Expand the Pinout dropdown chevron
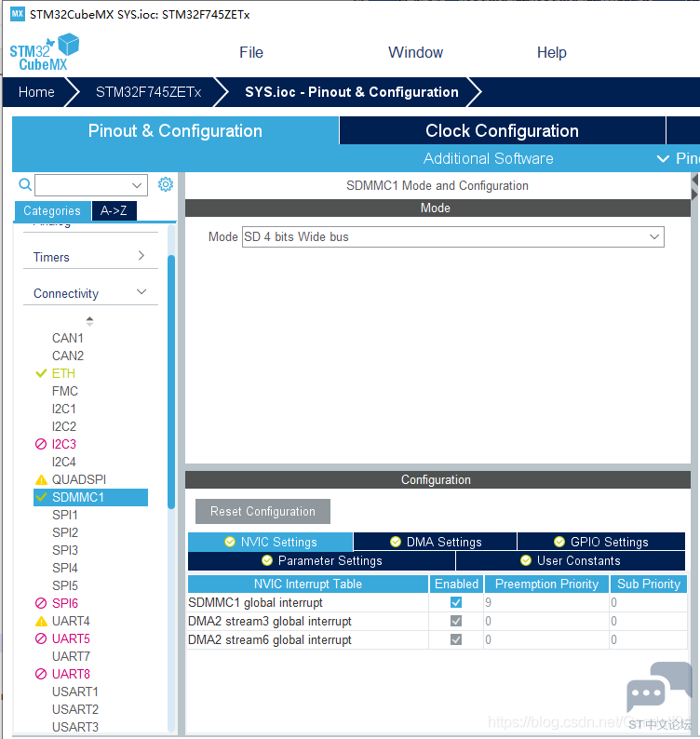 pyautogui.click(x=663, y=159)
